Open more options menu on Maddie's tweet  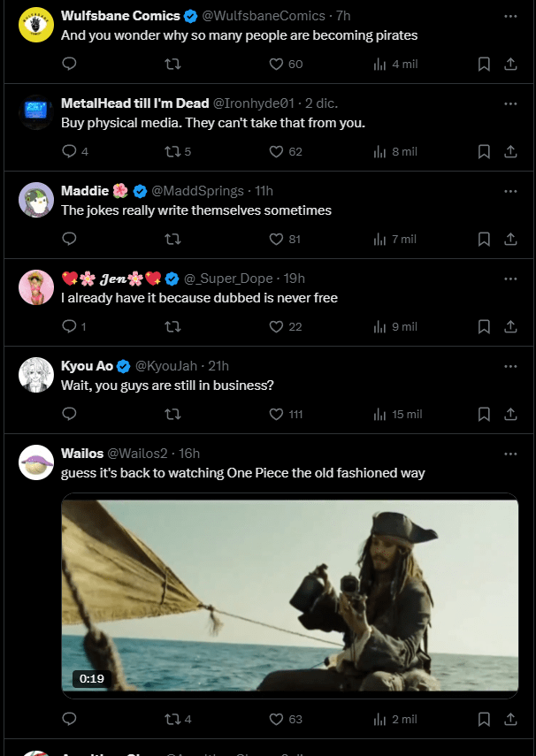(510, 191)
